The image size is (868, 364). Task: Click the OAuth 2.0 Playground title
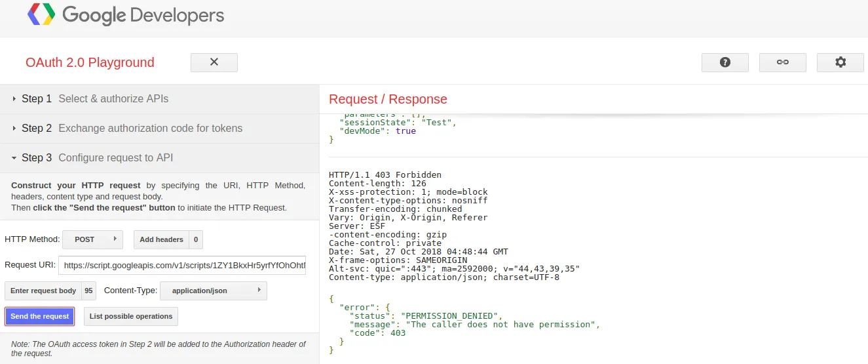[x=90, y=63]
